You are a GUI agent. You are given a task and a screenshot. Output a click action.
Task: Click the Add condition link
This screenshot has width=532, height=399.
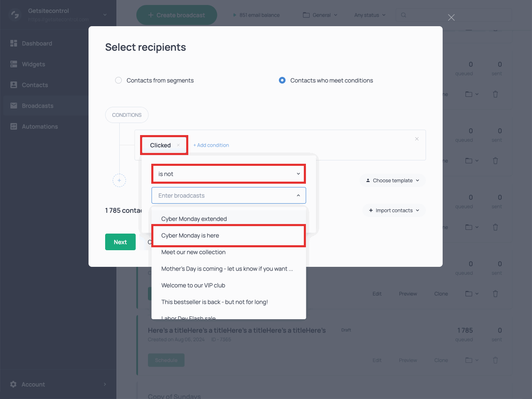(211, 145)
